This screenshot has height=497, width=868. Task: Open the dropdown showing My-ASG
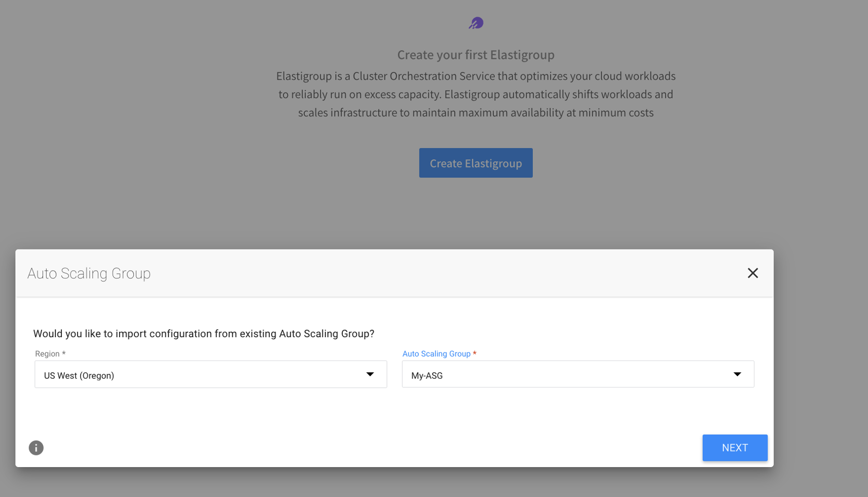tap(568, 375)
